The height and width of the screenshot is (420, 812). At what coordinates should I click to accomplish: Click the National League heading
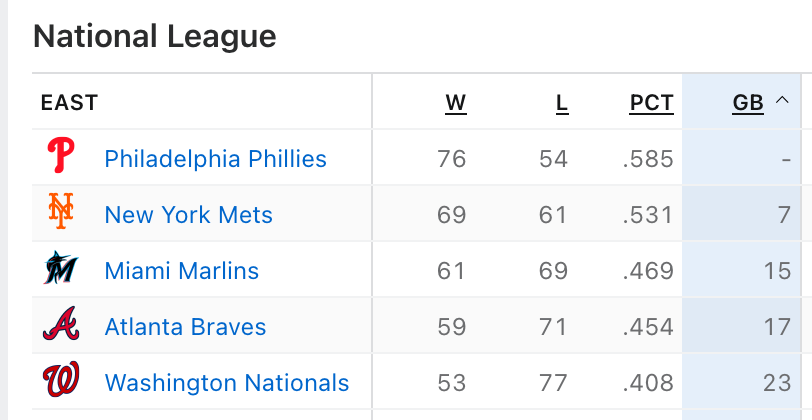pyautogui.click(x=154, y=36)
